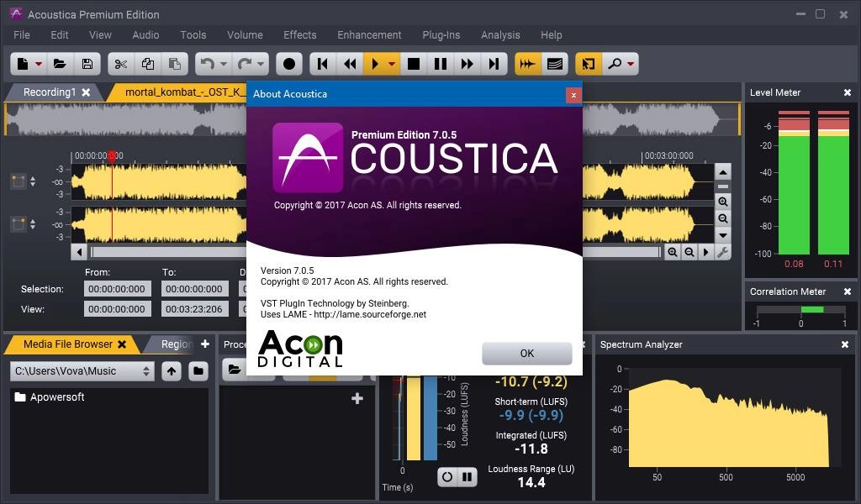This screenshot has width=861, height=504.
Task: Click the Acon Digital logo
Action: 300,349
